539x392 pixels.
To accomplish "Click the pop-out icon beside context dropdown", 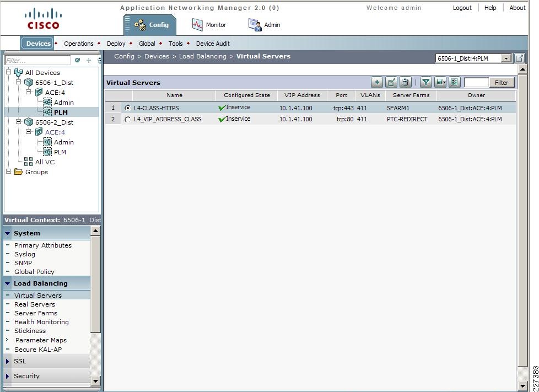I will pyautogui.click(x=519, y=58).
